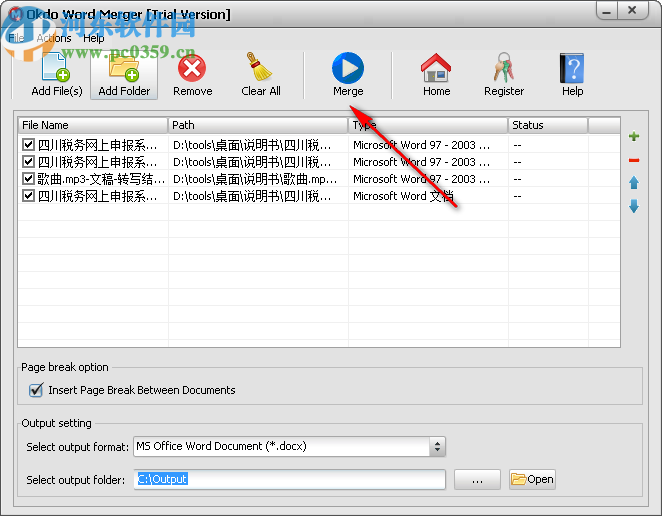Click the Clear All broom icon
Image resolution: width=662 pixels, height=516 pixels.
[x=259, y=67]
